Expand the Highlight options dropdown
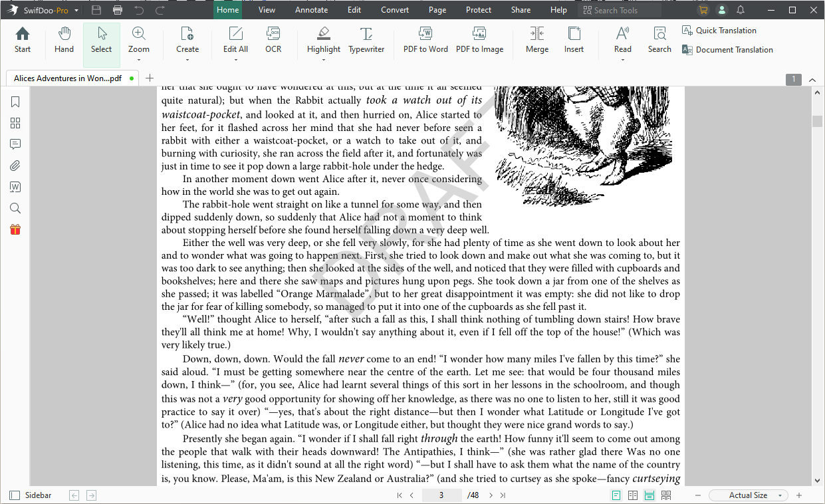825x504 pixels. coord(324,60)
